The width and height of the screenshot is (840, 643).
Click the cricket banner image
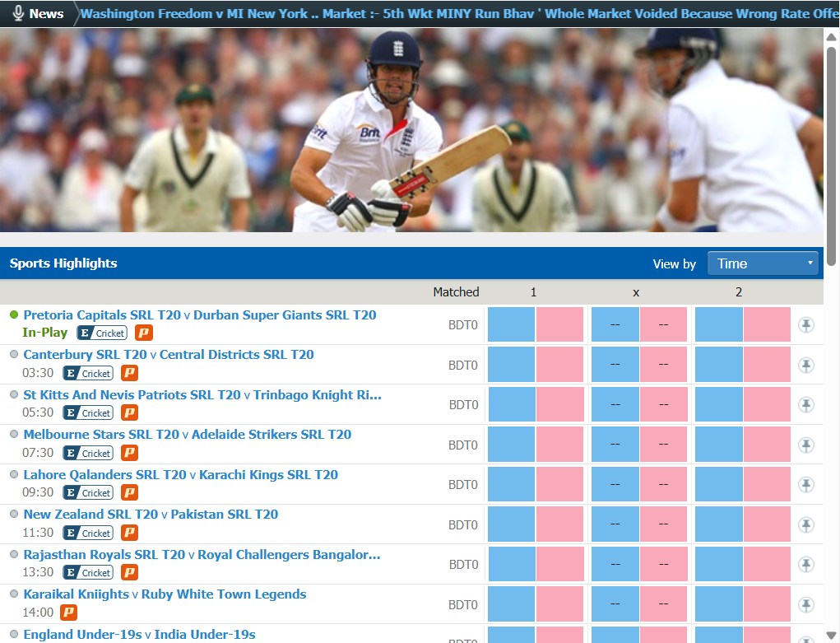point(411,130)
